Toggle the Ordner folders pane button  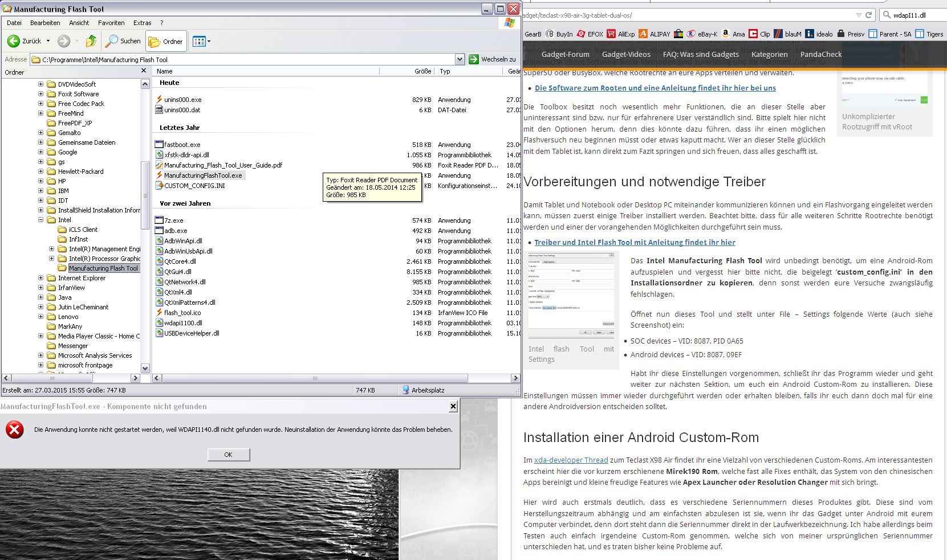click(166, 41)
